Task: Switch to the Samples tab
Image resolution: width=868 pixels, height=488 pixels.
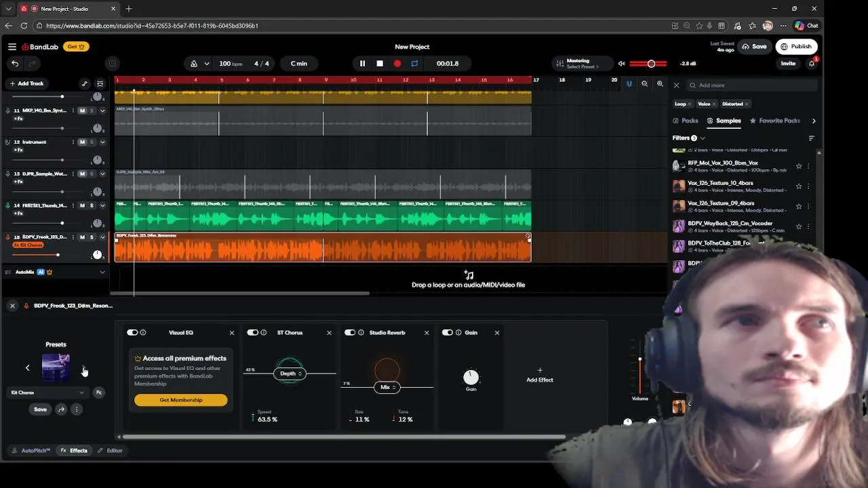Action: pyautogui.click(x=724, y=121)
